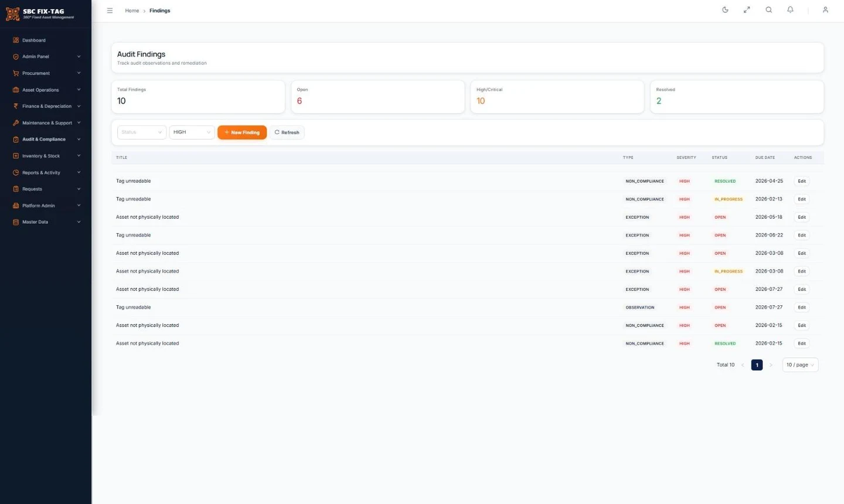Open the search icon in header

point(768,10)
